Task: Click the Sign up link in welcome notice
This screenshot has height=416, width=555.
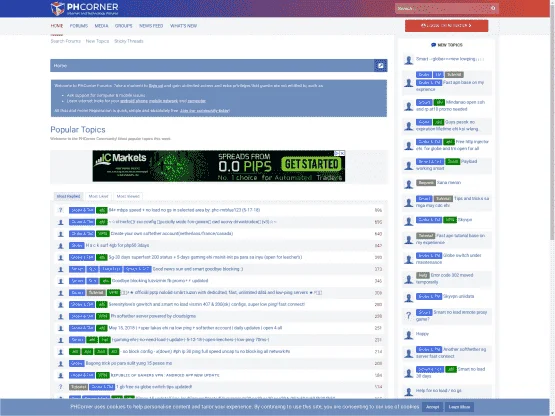Action: point(156,86)
